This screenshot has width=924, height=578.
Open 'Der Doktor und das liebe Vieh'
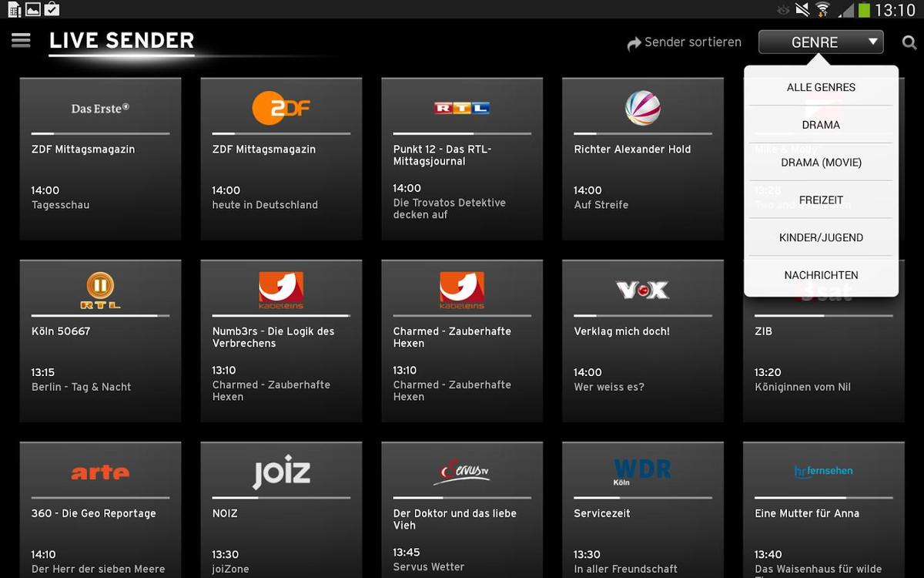(454, 519)
